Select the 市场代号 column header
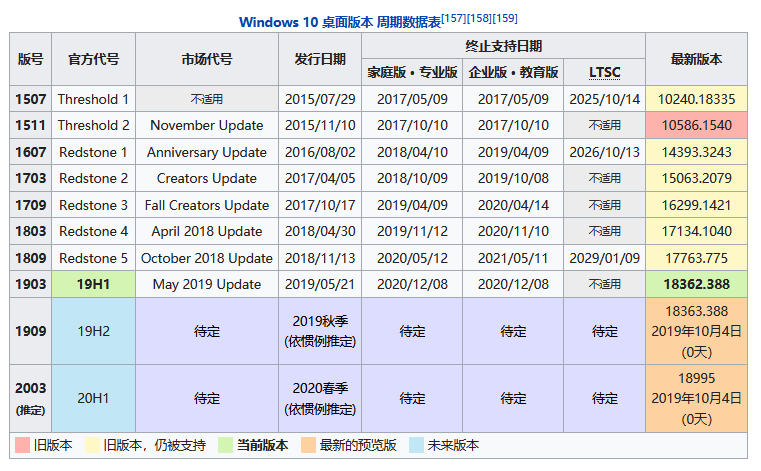 click(207, 59)
